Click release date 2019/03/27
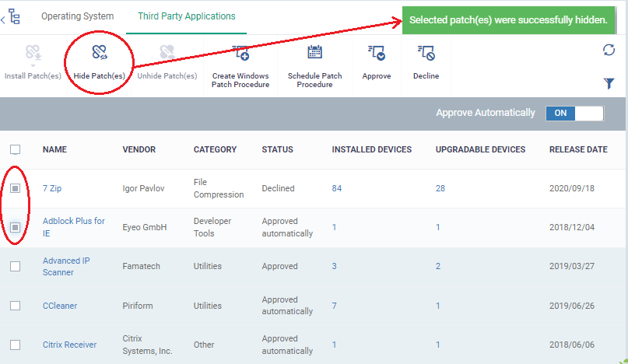 coord(572,266)
